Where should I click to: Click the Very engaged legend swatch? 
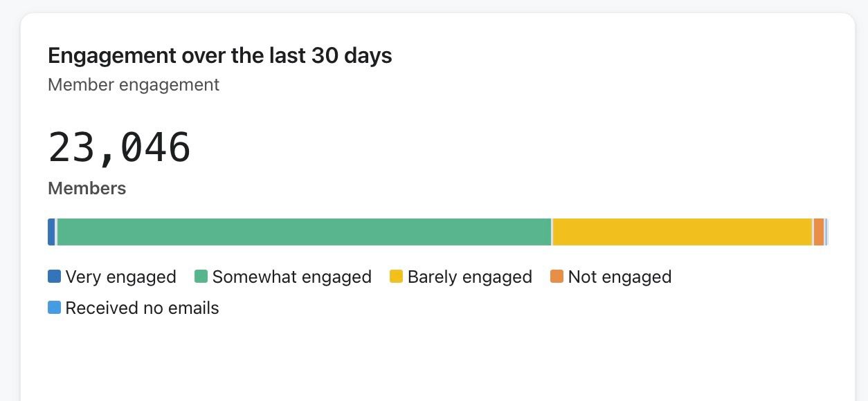(53, 277)
